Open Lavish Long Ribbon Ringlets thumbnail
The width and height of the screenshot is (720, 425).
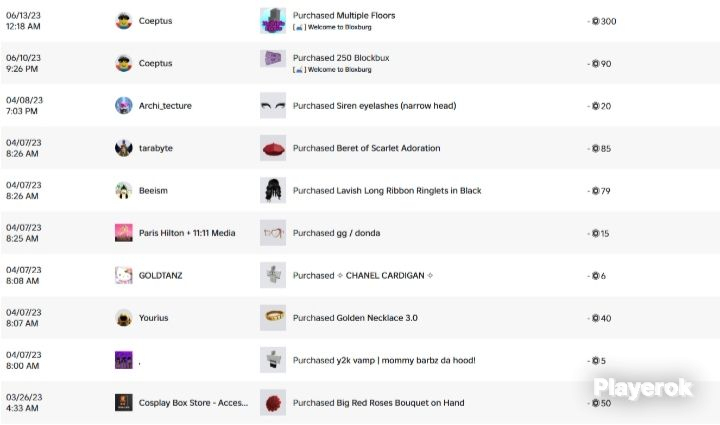point(273,190)
